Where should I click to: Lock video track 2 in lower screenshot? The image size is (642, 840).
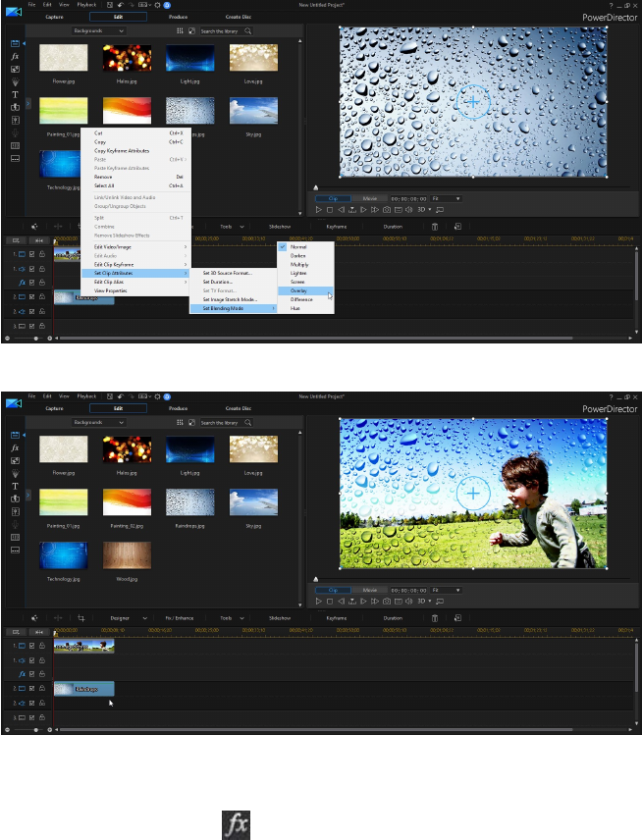(42, 688)
